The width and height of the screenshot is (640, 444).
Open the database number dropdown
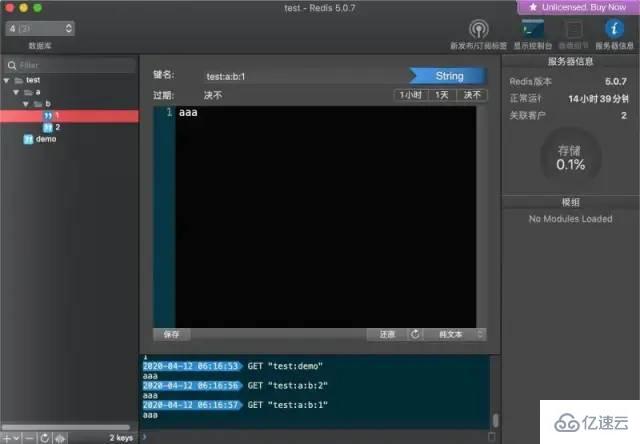[39, 29]
